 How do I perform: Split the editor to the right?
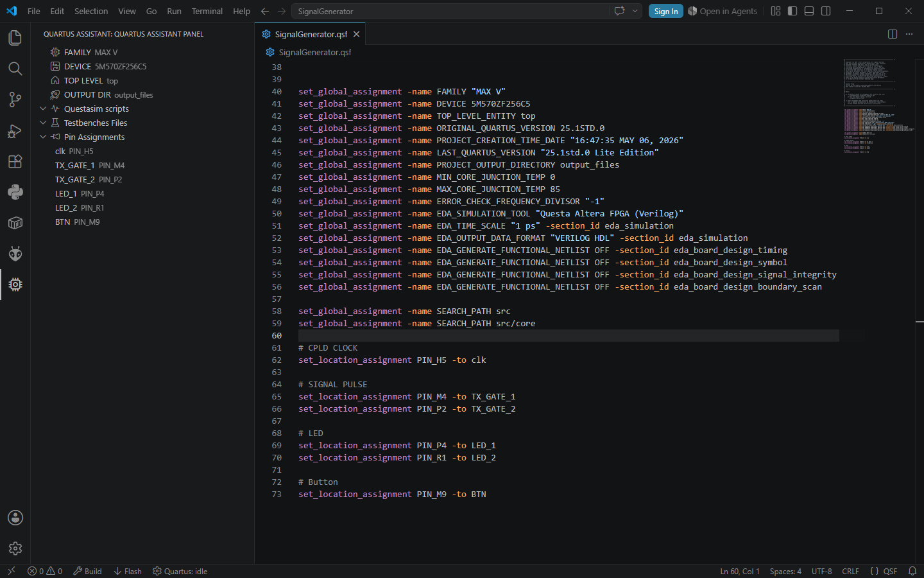[893, 34]
